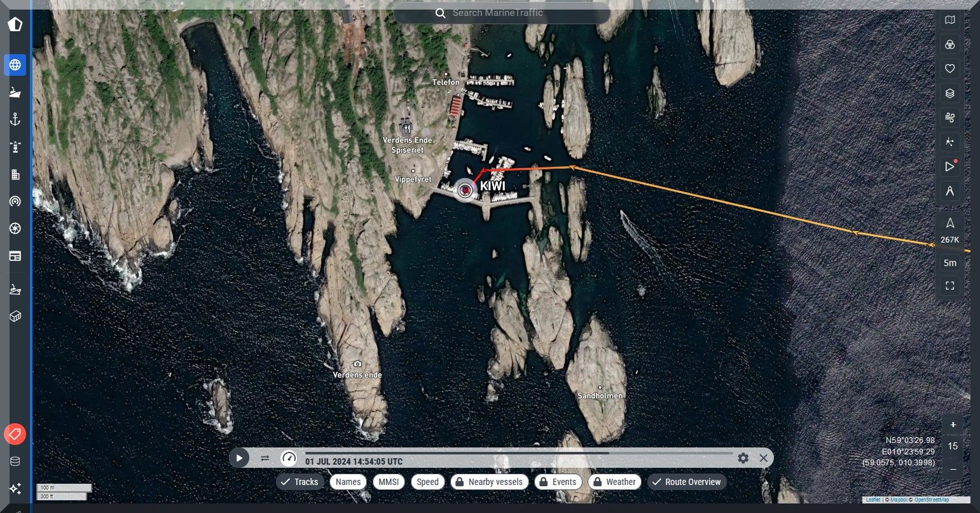
Task: Enable the Names overlay chip
Action: click(x=348, y=482)
